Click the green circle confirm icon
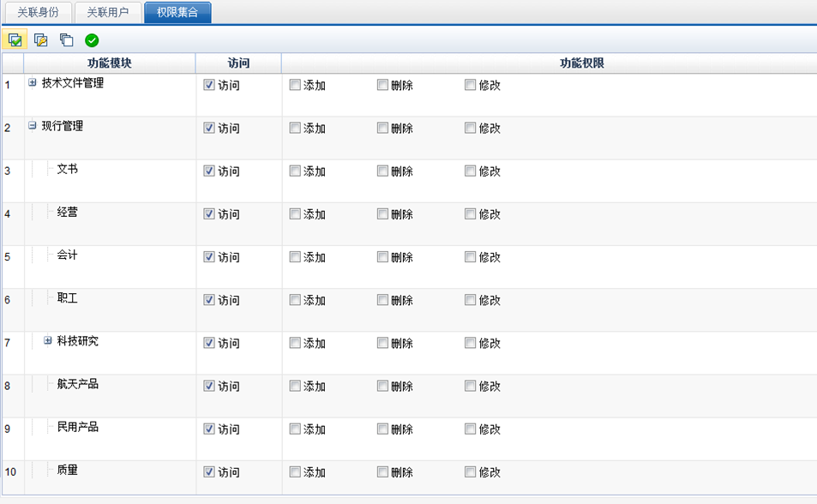The image size is (817, 504). (x=92, y=40)
